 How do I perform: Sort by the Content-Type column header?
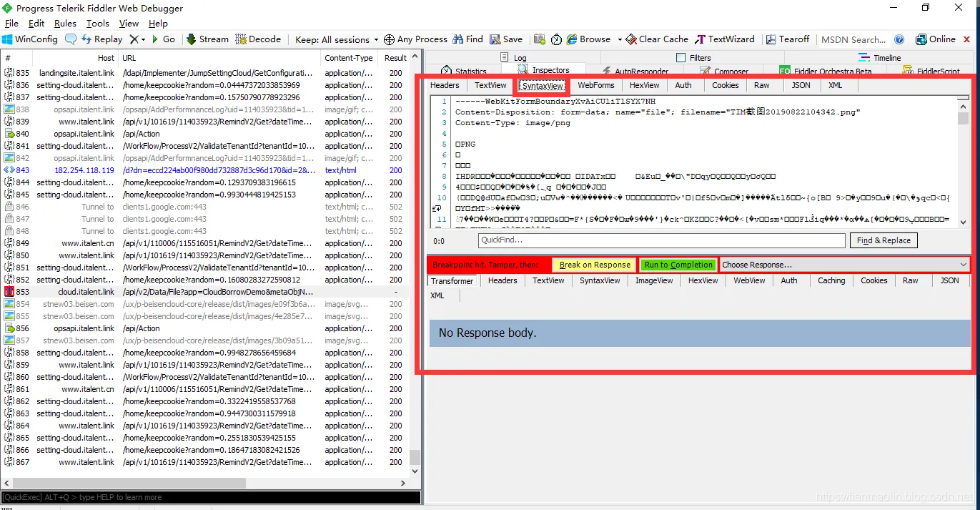[349, 58]
